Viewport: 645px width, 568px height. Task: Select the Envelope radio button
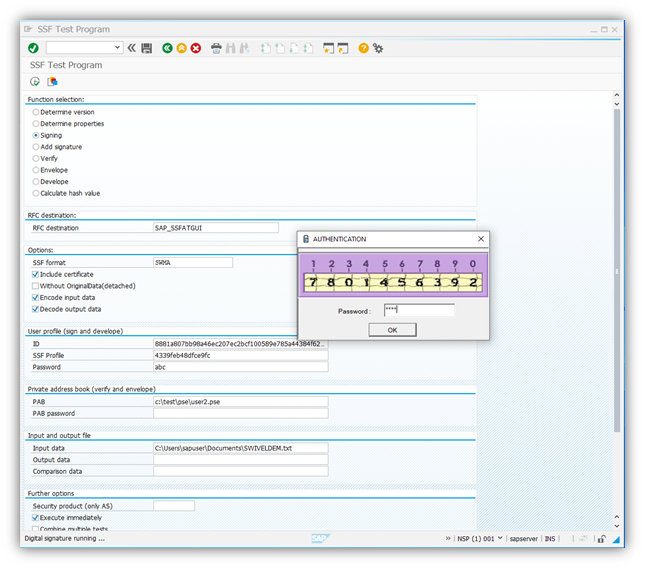(x=36, y=170)
